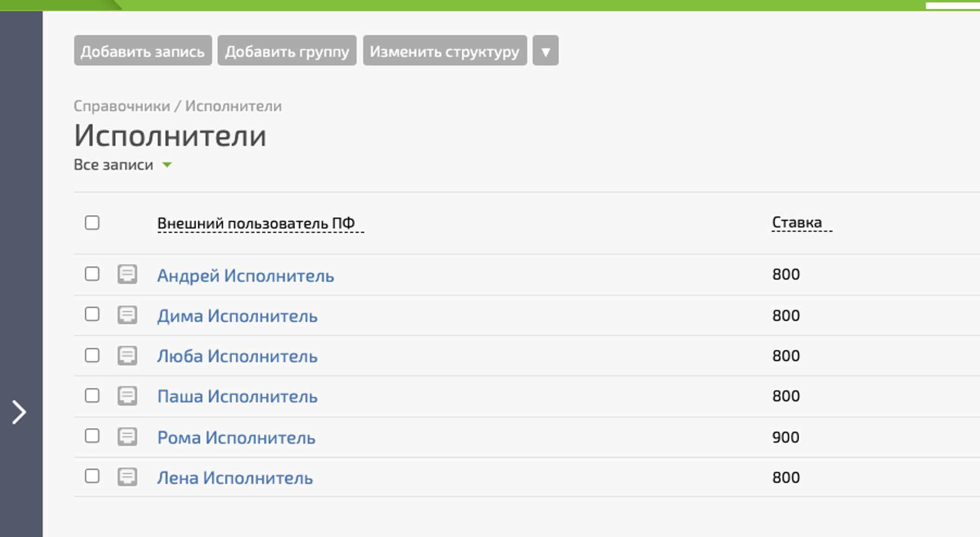Open the more actions arrow next to Изменить структуру

[x=545, y=51]
